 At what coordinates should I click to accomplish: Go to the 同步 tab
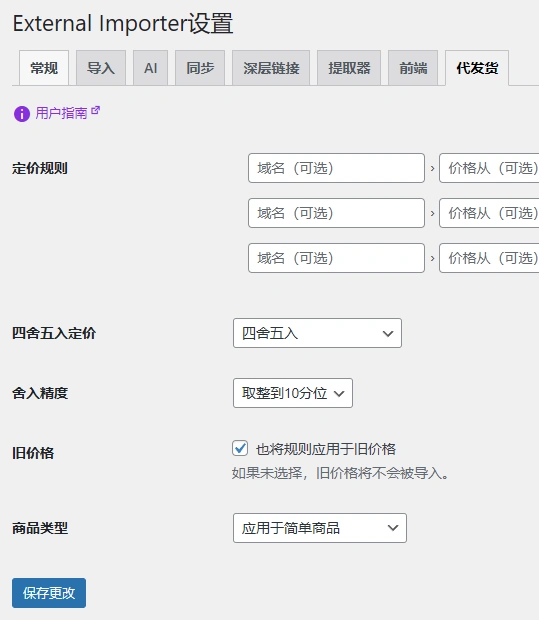point(200,68)
